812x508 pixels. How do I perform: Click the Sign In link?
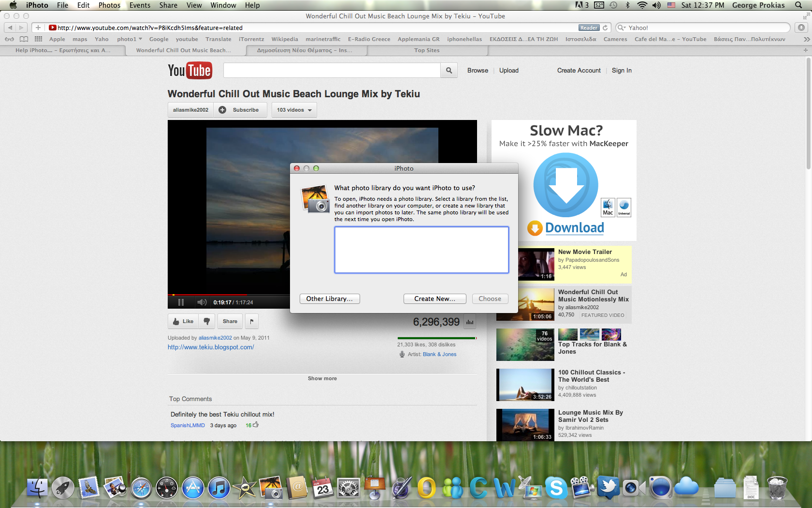pos(622,70)
